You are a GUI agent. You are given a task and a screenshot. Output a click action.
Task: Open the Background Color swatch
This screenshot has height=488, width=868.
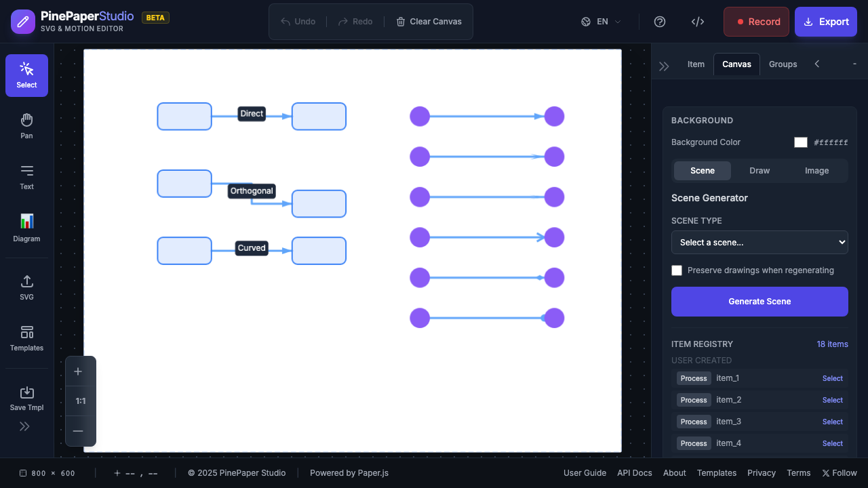pos(801,142)
